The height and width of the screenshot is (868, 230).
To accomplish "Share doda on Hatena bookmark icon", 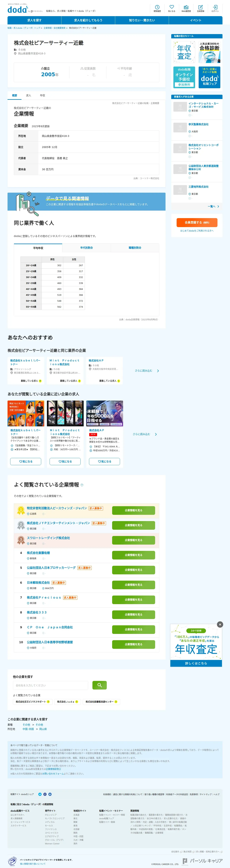I will pyautogui.click(x=50, y=794).
